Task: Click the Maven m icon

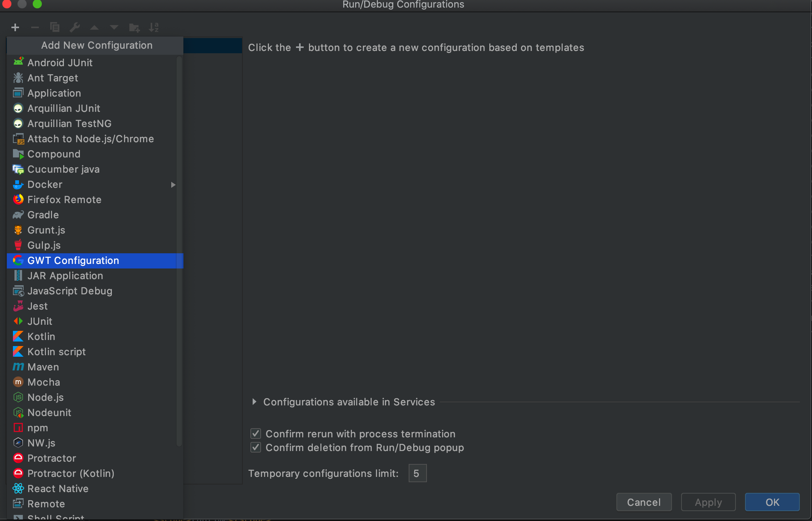Action: (18, 367)
